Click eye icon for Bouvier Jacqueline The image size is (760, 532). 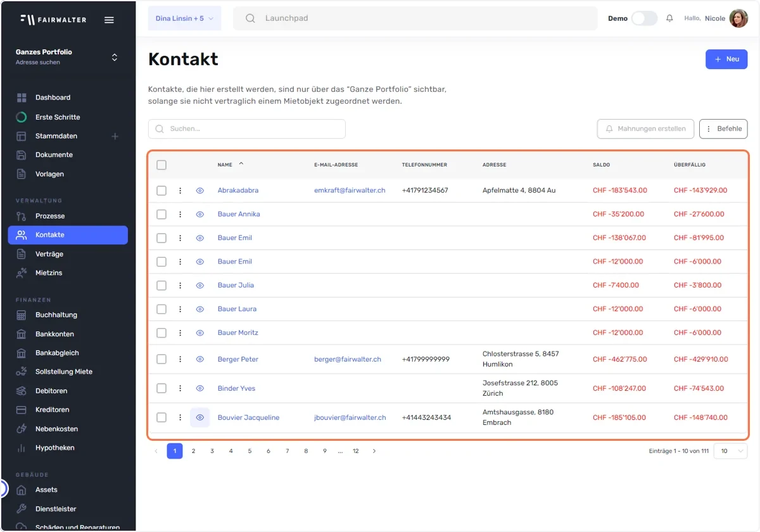[200, 417]
